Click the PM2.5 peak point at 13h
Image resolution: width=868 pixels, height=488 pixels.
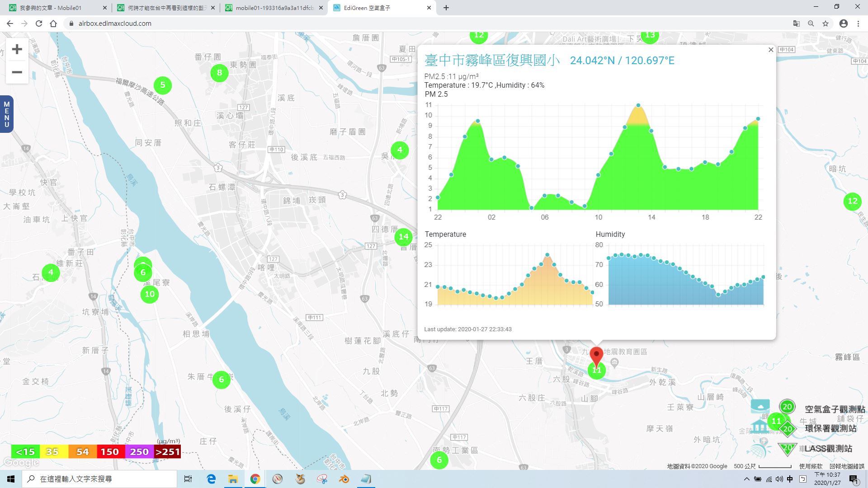tap(638, 105)
